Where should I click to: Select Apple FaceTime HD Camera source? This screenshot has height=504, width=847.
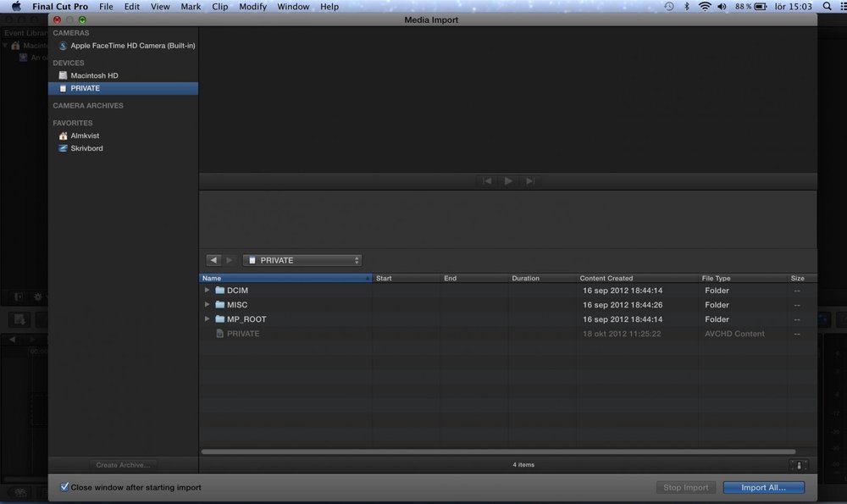click(132, 46)
